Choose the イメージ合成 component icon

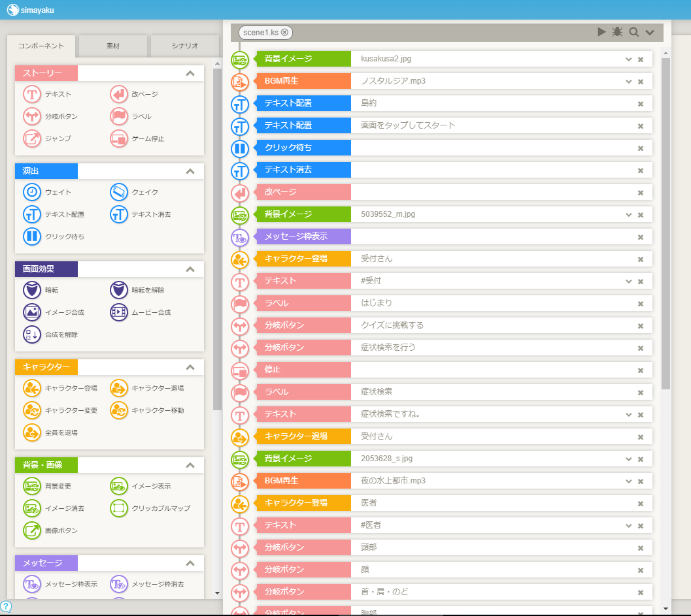click(32, 312)
